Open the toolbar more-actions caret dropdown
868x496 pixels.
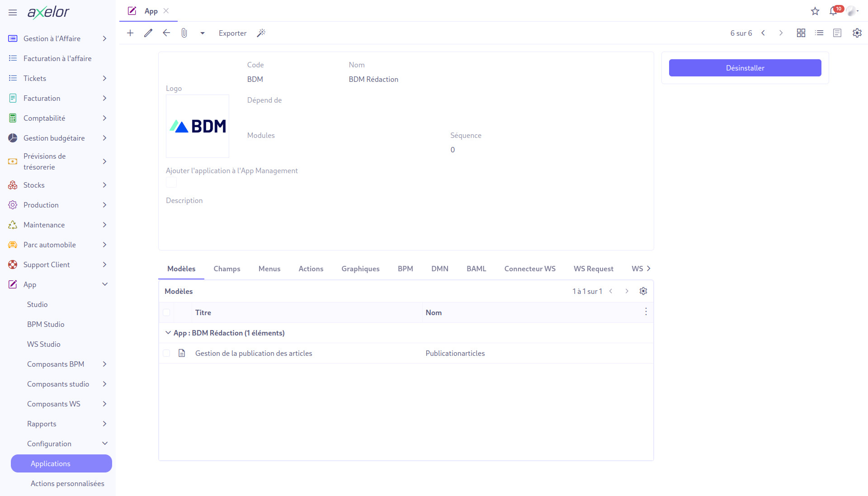pos(203,33)
